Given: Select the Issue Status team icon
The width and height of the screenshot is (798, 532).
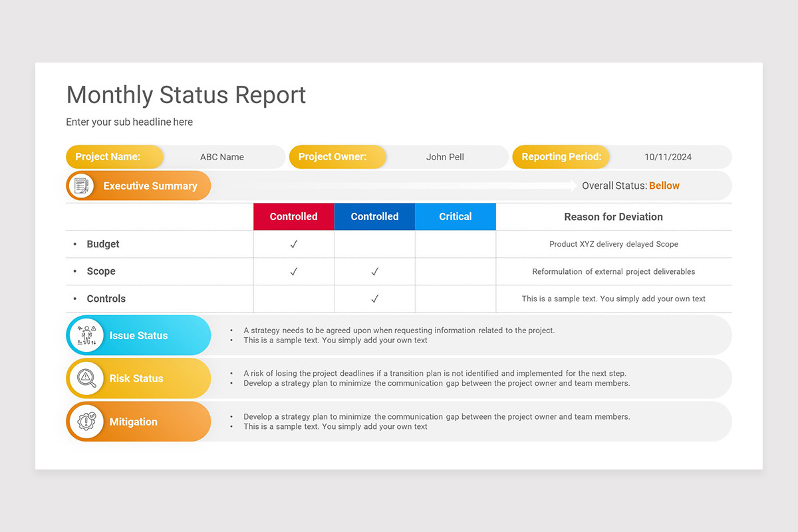Looking at the screenshot, I should pos(86,335).
